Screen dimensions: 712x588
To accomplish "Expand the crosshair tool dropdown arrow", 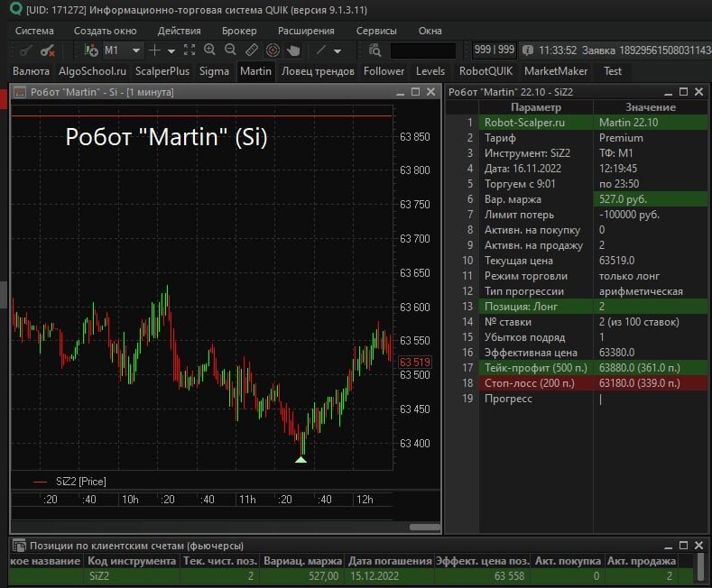I will pyautogui.click(x=171, y=51).
